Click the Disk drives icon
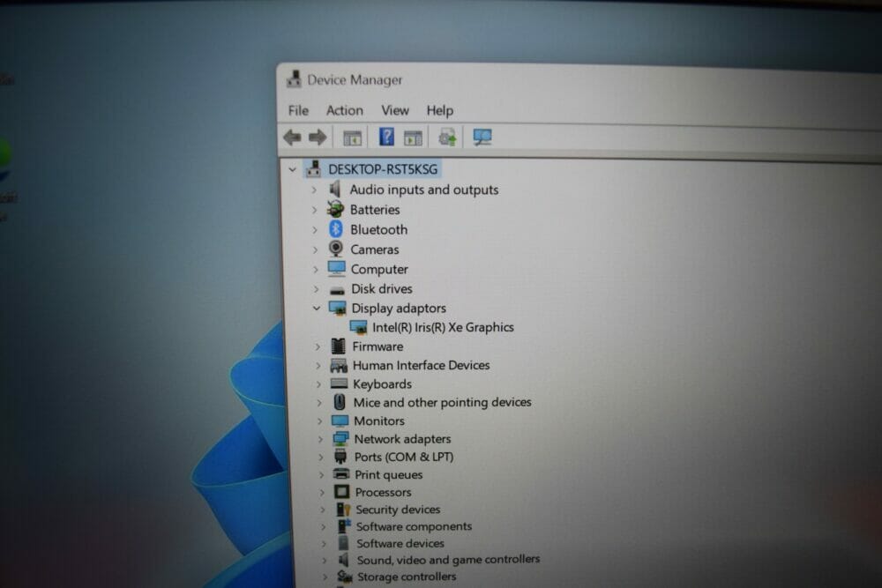Image resolution: width=882 pixels, height=588 pixels. (337, 290)
